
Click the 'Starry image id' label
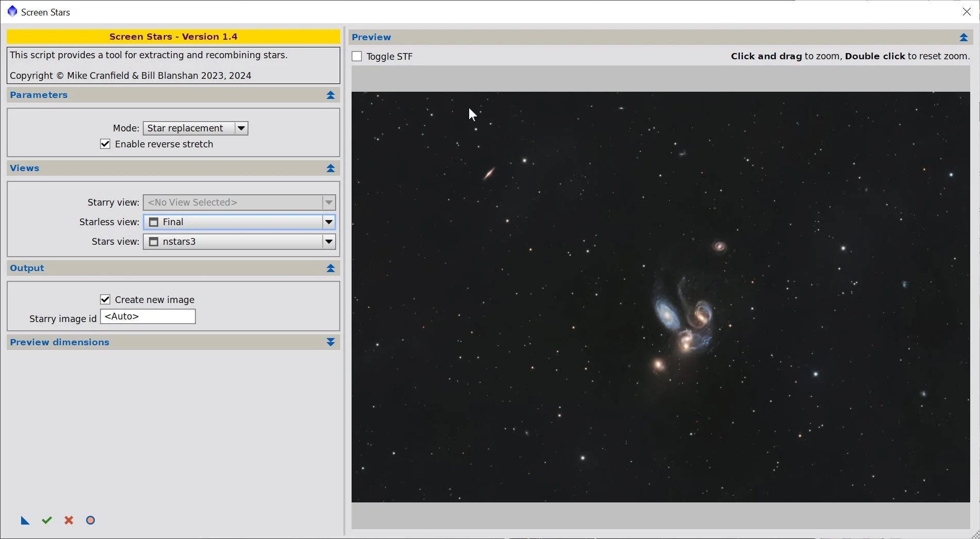[63, 319]
